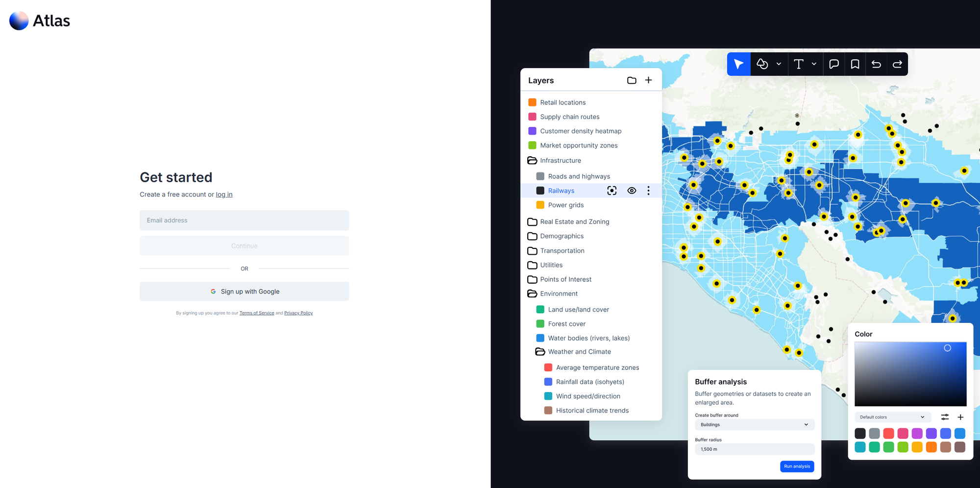
Task: Collapse the Infrastructure folder
Action: tap(532, 160)
